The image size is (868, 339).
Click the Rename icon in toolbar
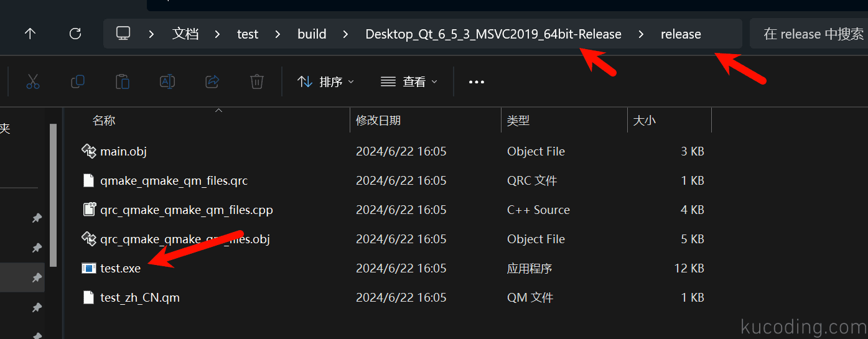tap(167, 81)
